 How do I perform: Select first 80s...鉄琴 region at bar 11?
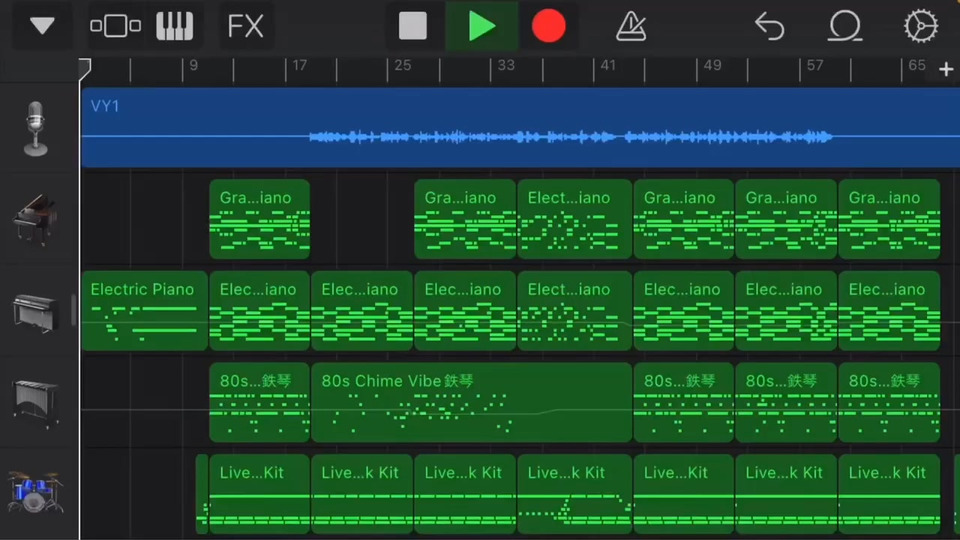pos(260,402)
